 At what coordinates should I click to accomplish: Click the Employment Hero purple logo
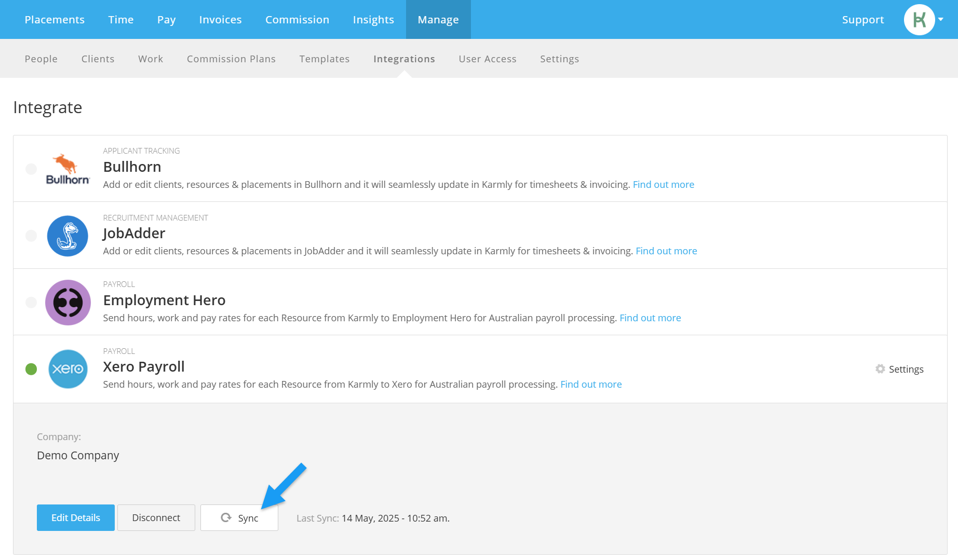tap(68, 303)
